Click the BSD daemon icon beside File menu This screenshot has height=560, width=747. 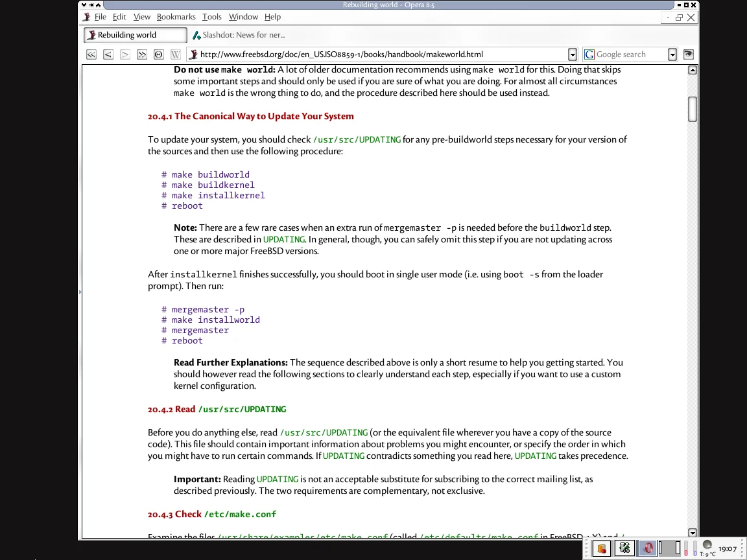coord(86,17)
